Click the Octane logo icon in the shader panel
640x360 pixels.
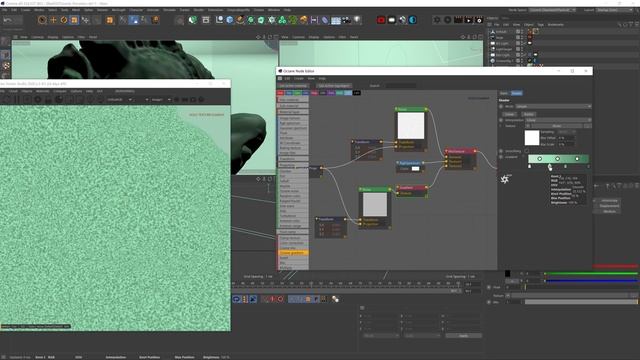click(x=505, y=179)
